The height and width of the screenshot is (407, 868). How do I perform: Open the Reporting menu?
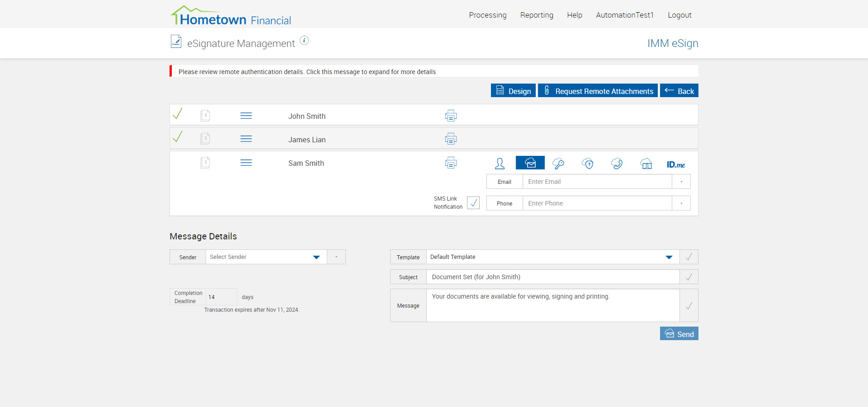(x=537, y=15)
